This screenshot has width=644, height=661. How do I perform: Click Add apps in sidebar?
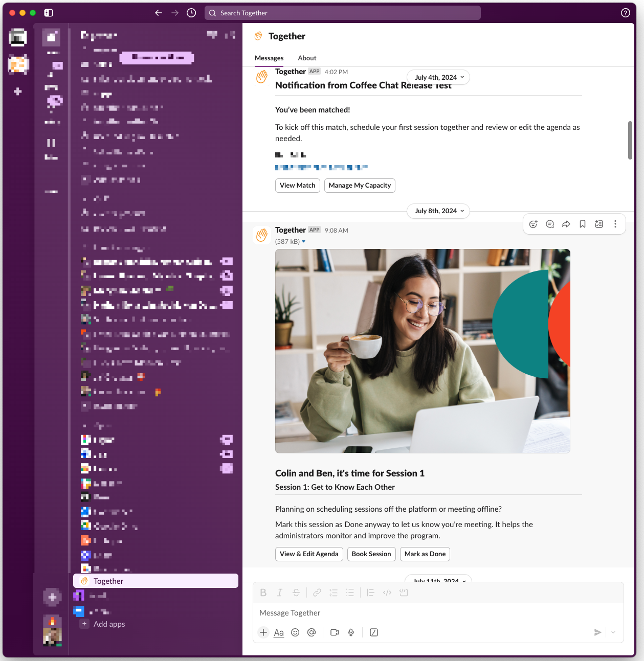coord(109,624)
